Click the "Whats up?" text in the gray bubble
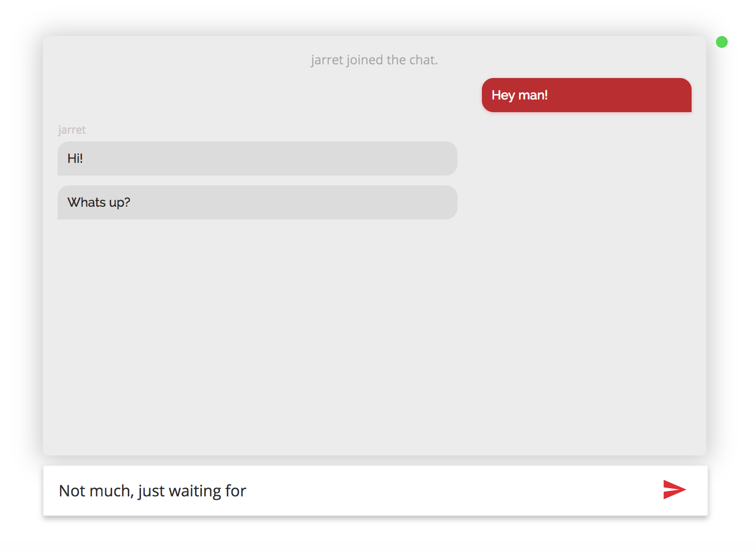 (99, 202)
